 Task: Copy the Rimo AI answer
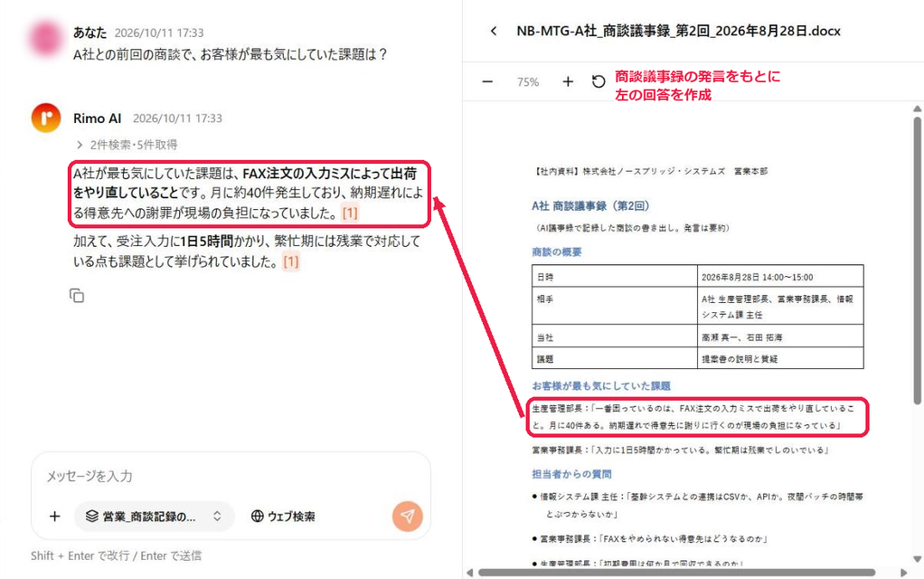point(77,296)
